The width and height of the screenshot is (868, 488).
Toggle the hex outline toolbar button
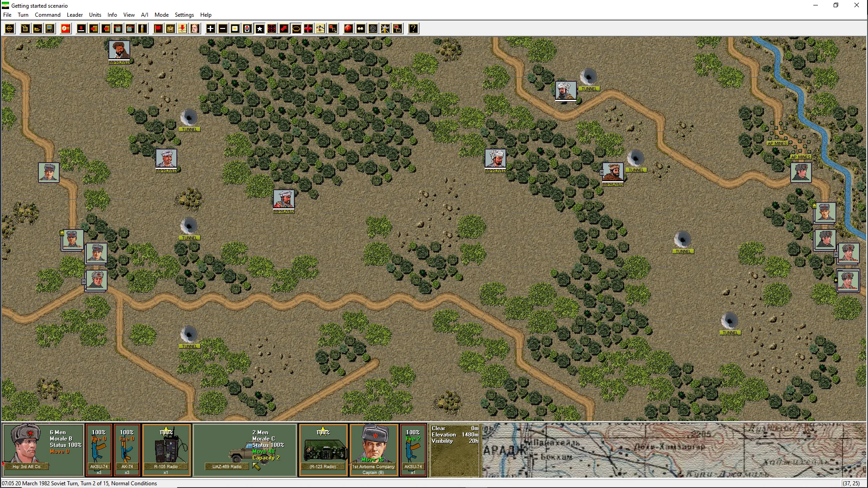coord(296,29)
